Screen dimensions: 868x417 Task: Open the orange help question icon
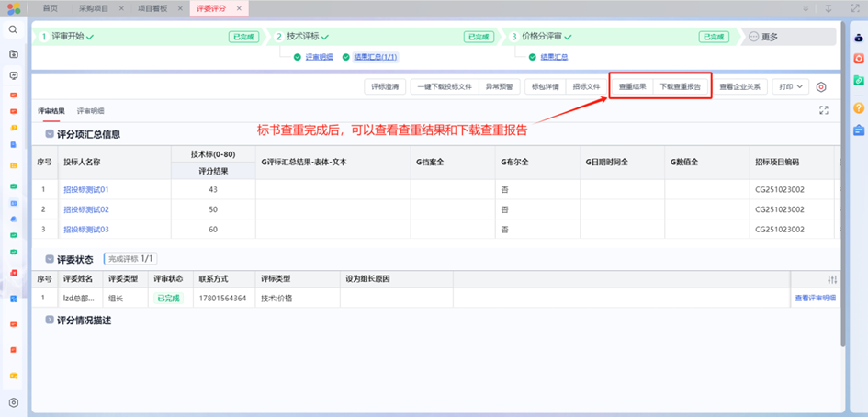click(x=859, y=108)
